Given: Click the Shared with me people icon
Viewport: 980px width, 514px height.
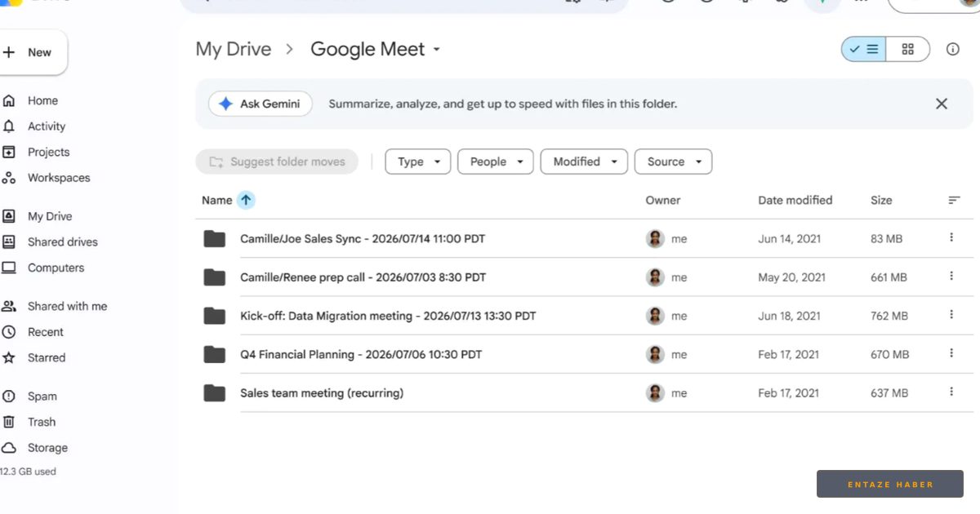Looking at the screenshot, I should pos(9,306).
